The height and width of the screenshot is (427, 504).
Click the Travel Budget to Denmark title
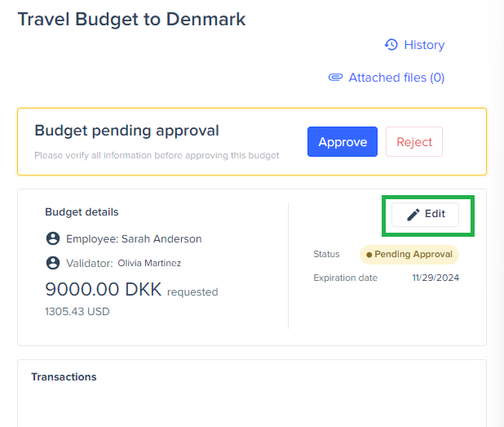(x=131, y=19)
